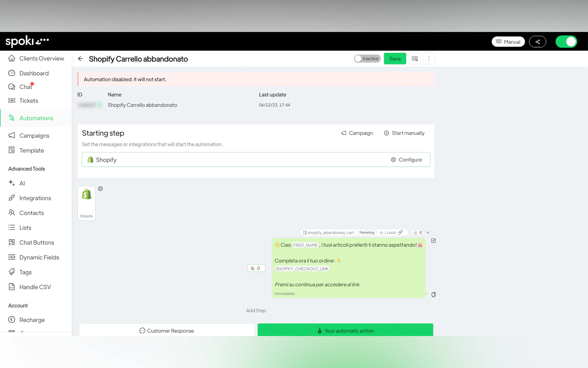Toggle the green switch in top bar
588x368 pixels.
click(x=566, y=42)
